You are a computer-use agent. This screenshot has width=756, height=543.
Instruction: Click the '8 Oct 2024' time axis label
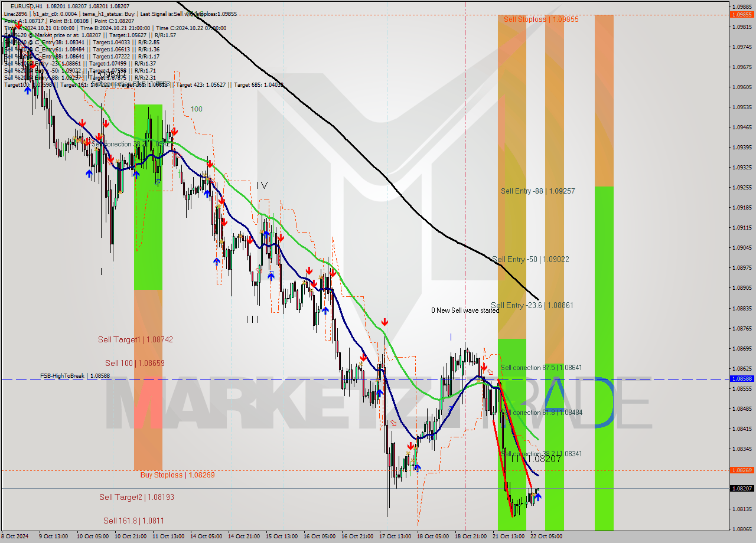[x=15, y=537]
